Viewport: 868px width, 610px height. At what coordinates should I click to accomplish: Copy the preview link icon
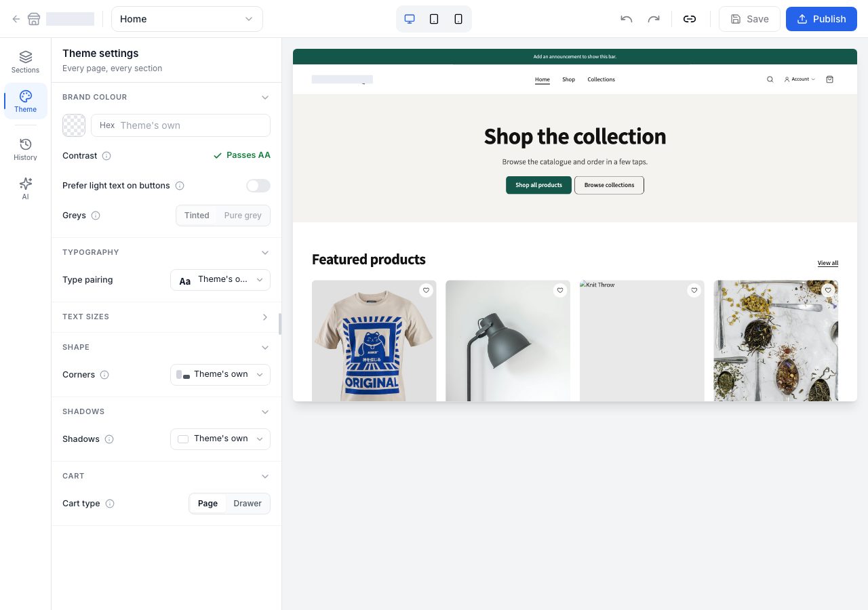pos(690,19)
